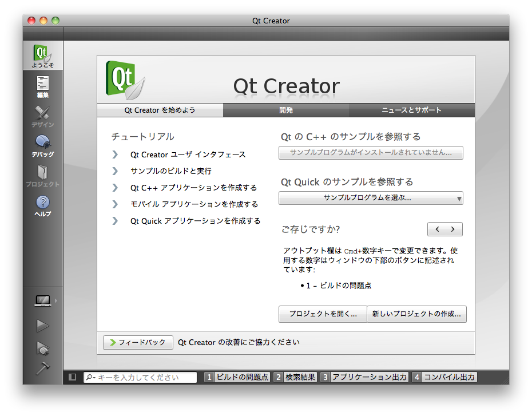Click the 新しいプロジェクトの作成... button
Screen dimensions: 532x416
click(x=416, y=314)
